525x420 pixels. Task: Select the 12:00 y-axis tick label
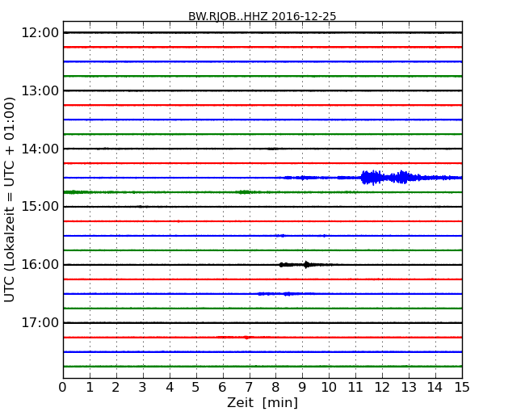coord(40,33)
